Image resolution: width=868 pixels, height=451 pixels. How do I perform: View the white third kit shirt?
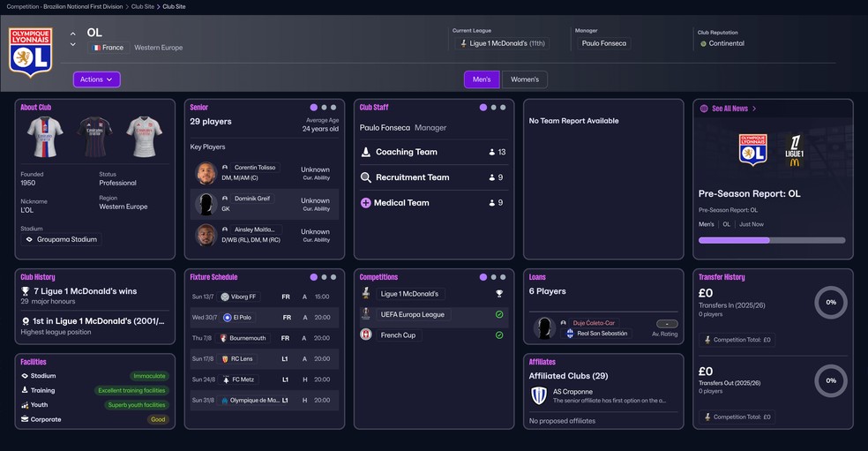coord(144,137)
